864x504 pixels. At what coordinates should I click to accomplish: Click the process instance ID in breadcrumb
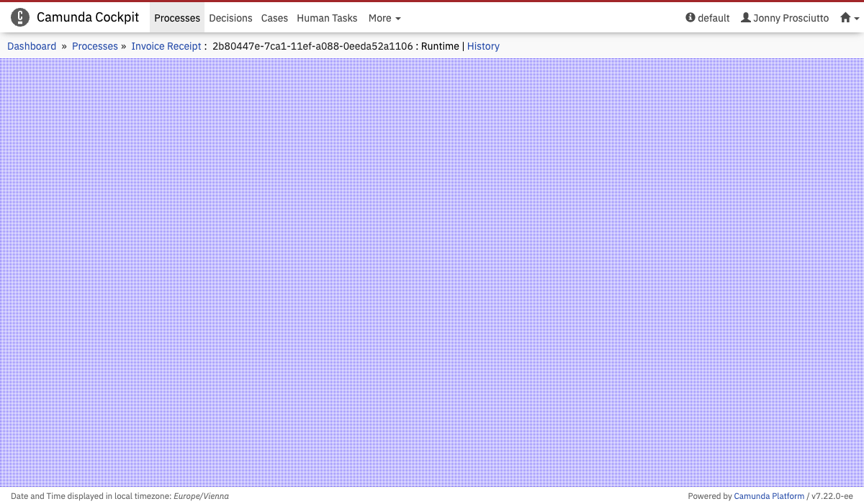click(312, 46)
